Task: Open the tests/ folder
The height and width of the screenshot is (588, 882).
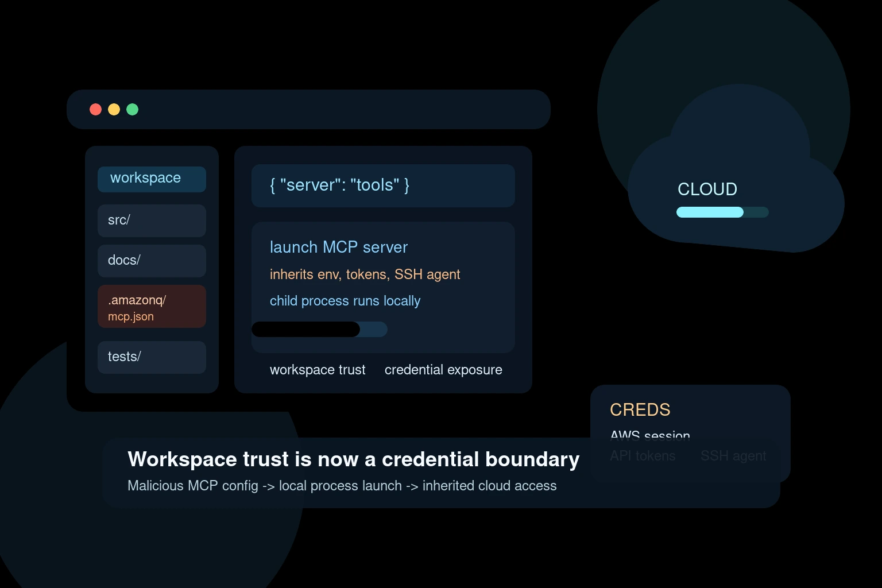Action: pyautogui.click(x=152, y=357)
